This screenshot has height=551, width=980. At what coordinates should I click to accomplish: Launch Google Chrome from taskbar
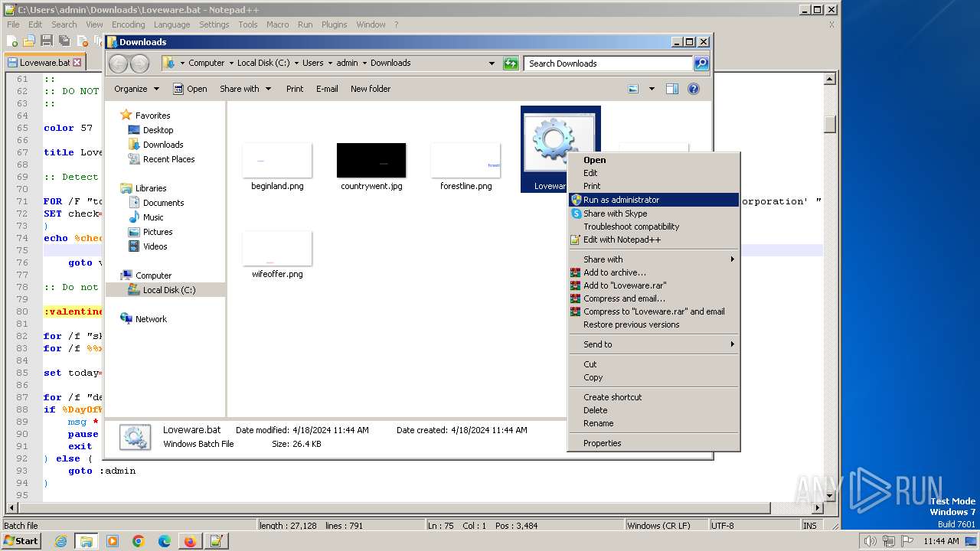click(x=139, y=541)
